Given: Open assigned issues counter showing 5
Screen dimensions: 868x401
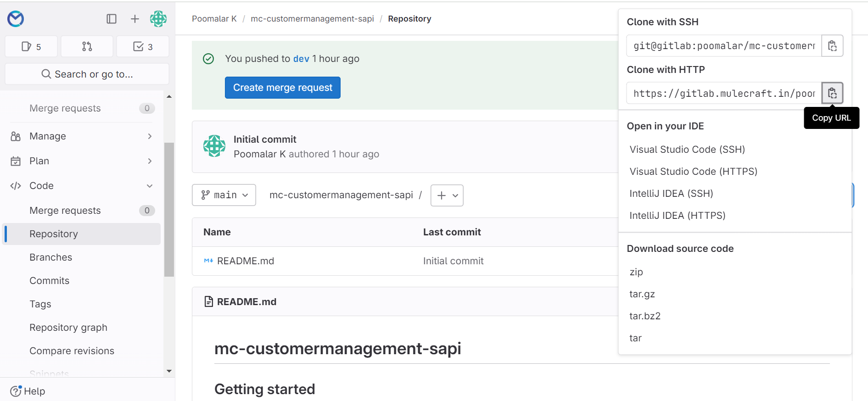Looking at the screenshot, I should [x=31, y=47].
